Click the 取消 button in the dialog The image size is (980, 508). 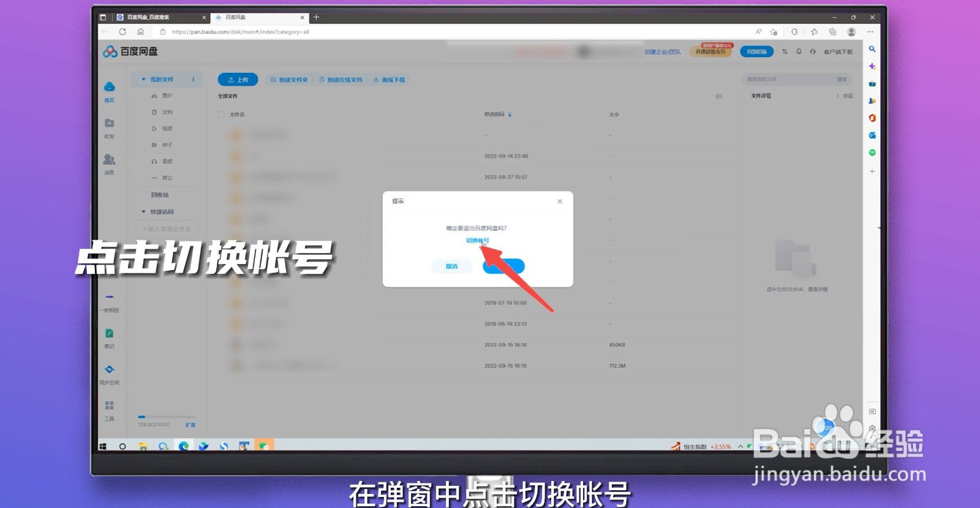tap(452, 266)
